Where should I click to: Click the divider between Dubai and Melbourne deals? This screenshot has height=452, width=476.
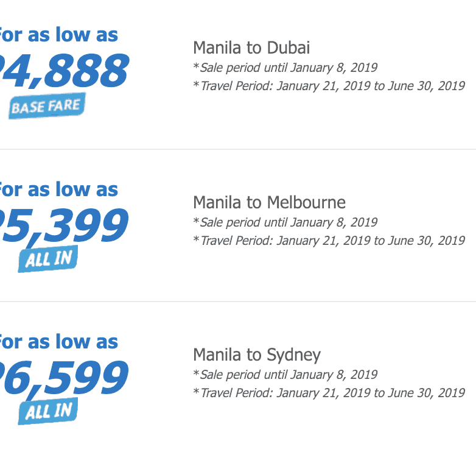[x=238, y=149]
